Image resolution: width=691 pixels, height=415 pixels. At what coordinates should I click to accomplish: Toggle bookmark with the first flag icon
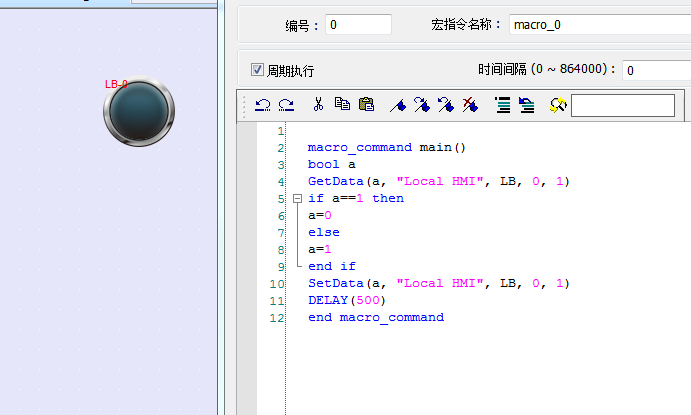(398, 104)
